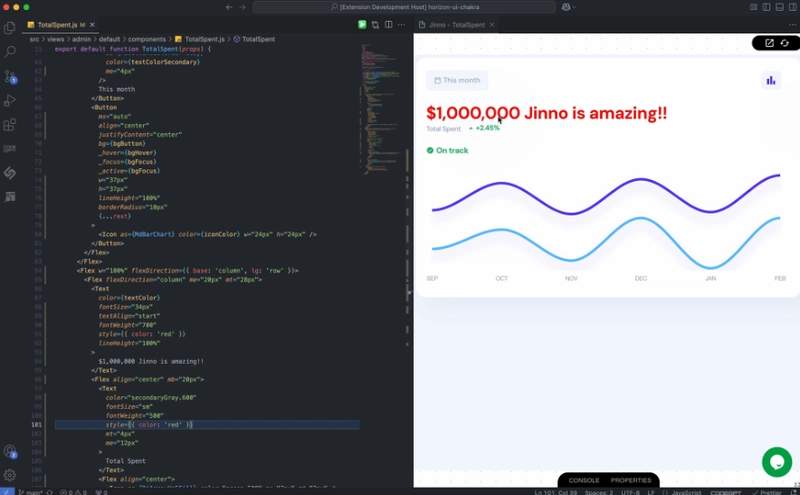
Task: Open the Accounts menu icon
Action: coord(10,452)
